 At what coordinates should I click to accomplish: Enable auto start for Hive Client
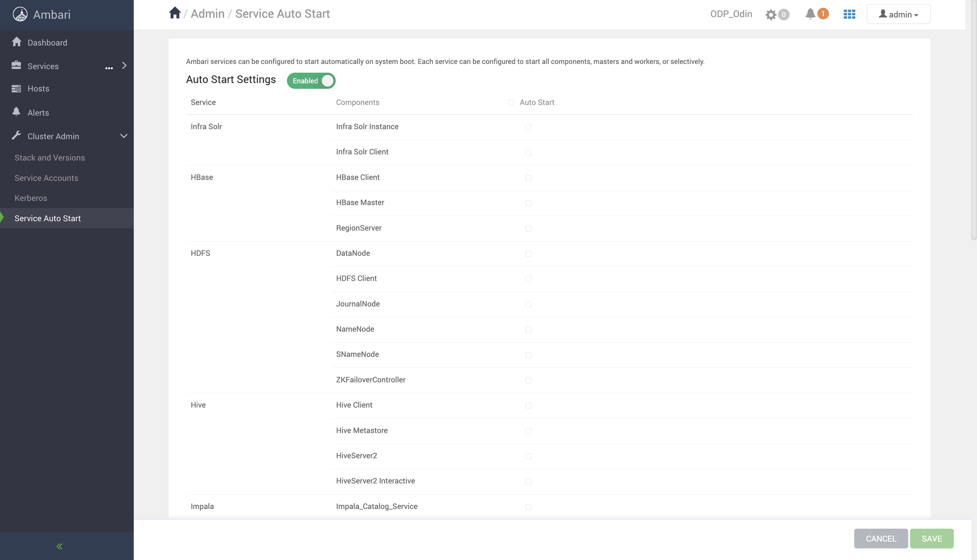pos(529,406)
